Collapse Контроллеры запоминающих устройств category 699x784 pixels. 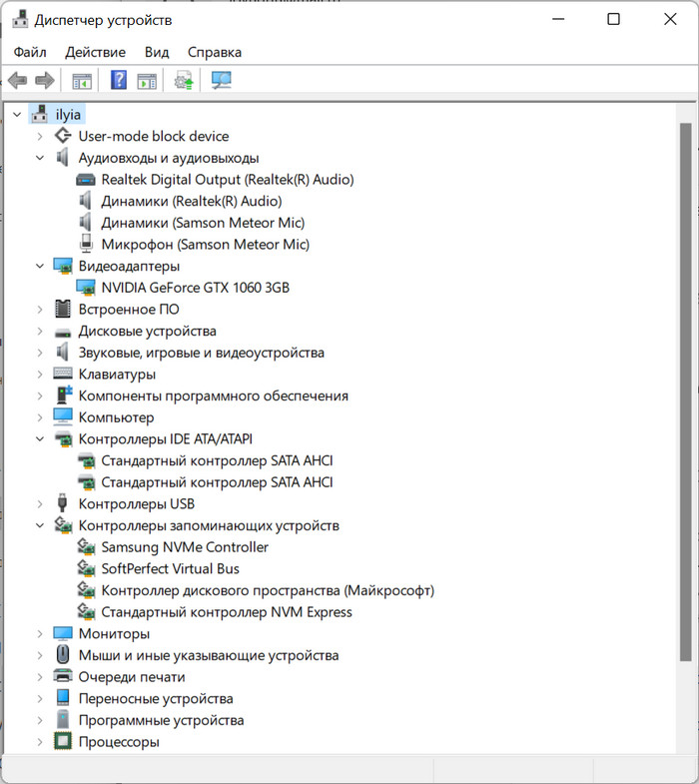40,525
